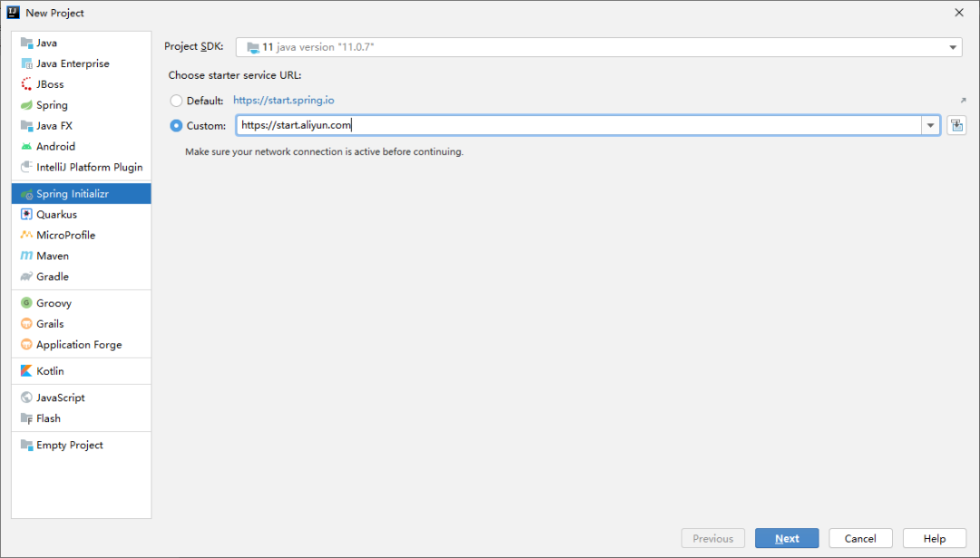The image size is (980, 558).
Task: Choose the Kotlin project icon
Action: 26,371
